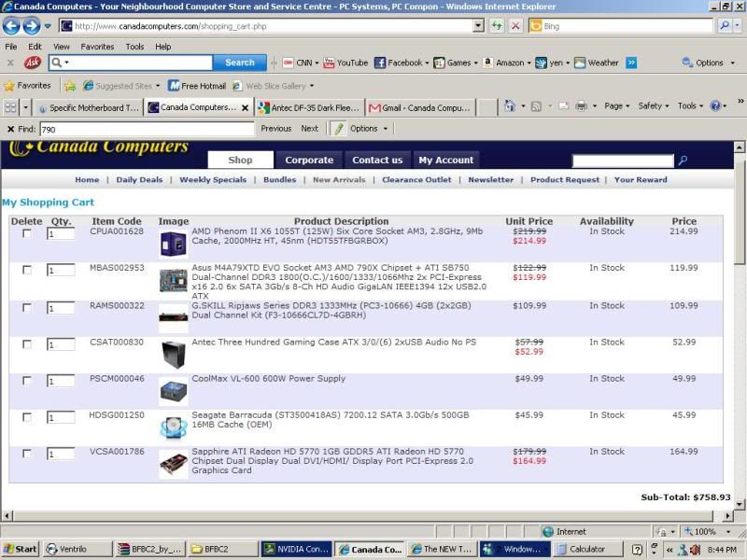Open the recent pages dropdown arrow
The width and height of the screenshot is (747, 560).
(x=48, y=26)
